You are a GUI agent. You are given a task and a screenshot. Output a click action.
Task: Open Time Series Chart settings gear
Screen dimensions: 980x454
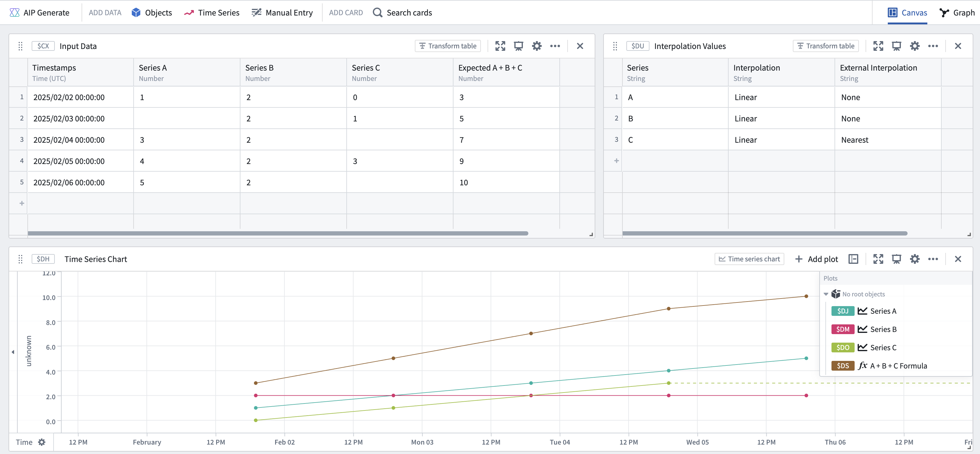(x=915, y=259)
